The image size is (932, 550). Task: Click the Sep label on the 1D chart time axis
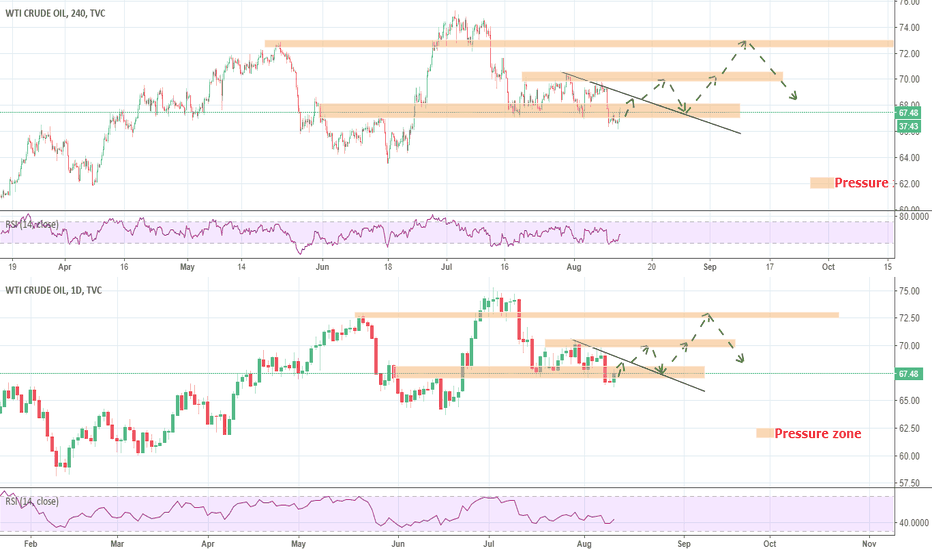click(x=684, y=543)
